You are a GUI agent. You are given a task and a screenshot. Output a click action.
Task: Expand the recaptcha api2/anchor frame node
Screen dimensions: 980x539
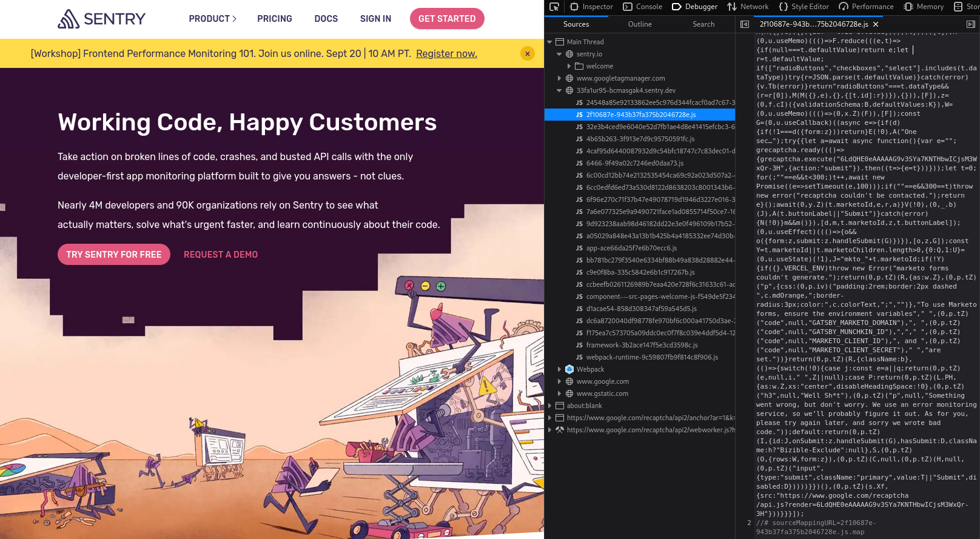pyautogui.click(x=549, y=418)
